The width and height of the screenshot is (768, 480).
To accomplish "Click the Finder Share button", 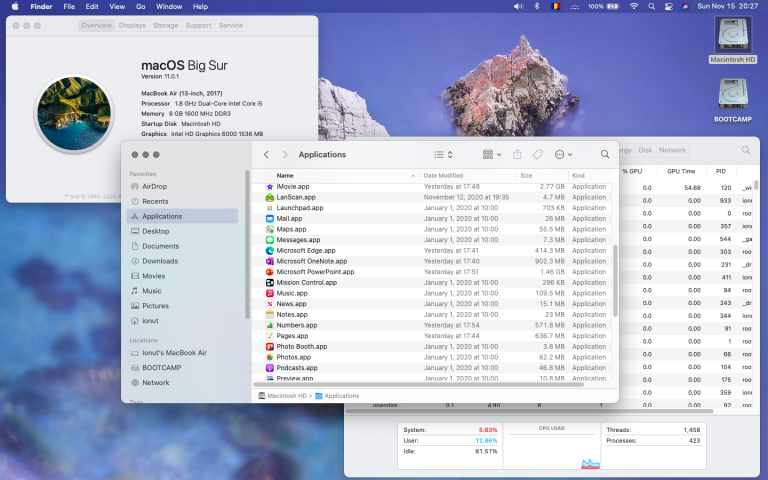I will coord(517,154).
